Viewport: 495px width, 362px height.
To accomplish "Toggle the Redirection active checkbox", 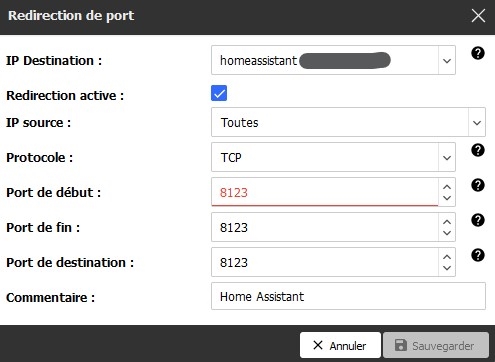I will pos(219,93).
